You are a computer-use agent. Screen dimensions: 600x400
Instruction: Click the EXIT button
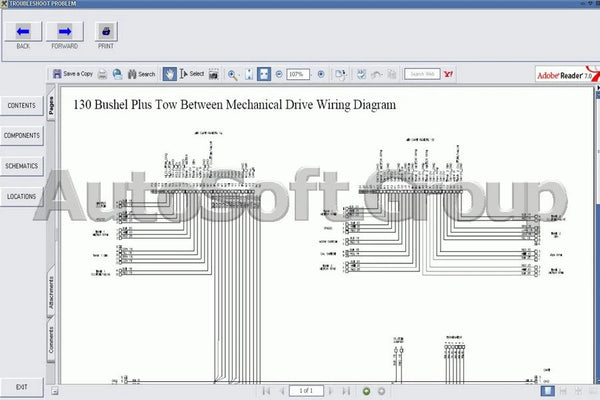[x=22, y=387]
